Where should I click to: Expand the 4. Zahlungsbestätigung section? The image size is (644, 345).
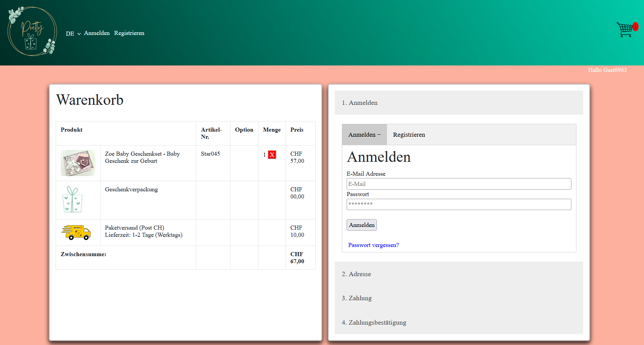(373, 322)
